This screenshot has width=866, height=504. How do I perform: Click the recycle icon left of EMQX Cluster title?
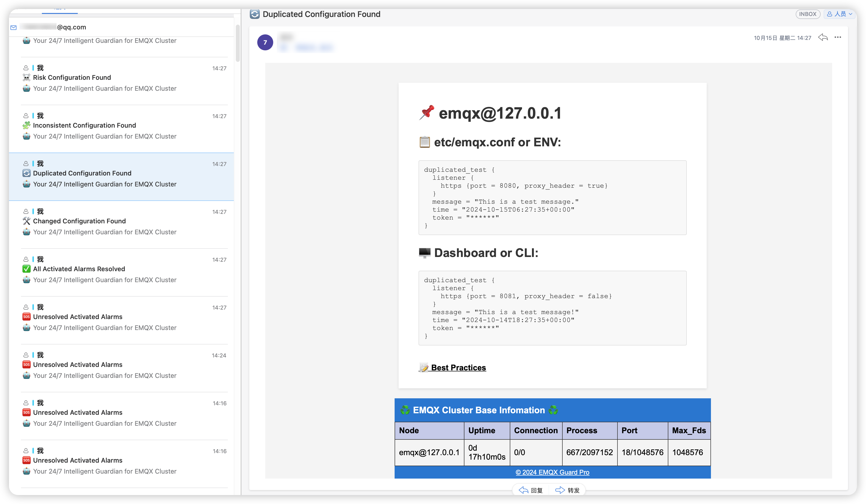[x=405, y=410]
